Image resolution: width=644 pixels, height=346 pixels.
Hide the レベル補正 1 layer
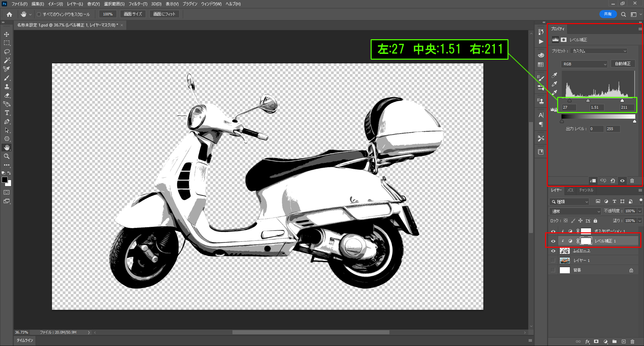click(553, 241)
